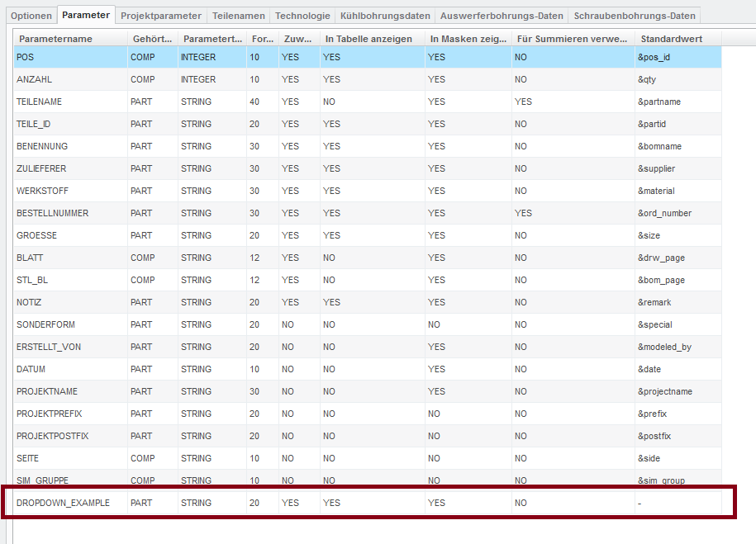Select the DATUM parameter name
Viewport: 756px width, 544px height.
tap(70, 369)
